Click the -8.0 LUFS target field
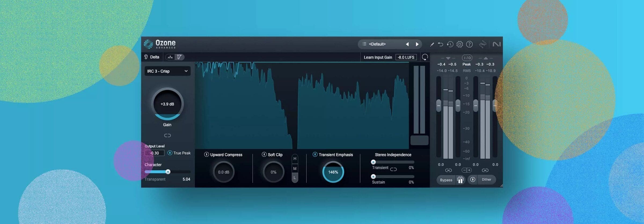Image resolution: width=644 pixels, height=224 pixels. [406, 57]
